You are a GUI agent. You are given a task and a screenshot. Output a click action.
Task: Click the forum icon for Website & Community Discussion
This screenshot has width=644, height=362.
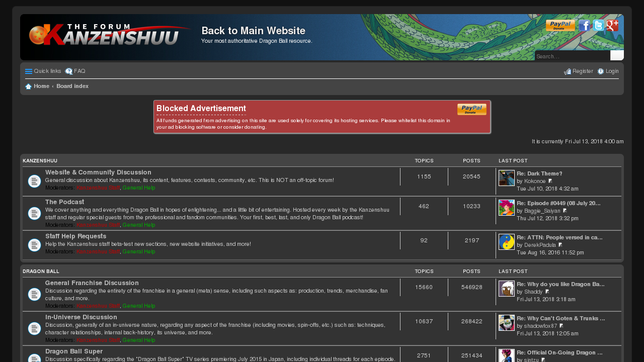[x=34, y=182]
